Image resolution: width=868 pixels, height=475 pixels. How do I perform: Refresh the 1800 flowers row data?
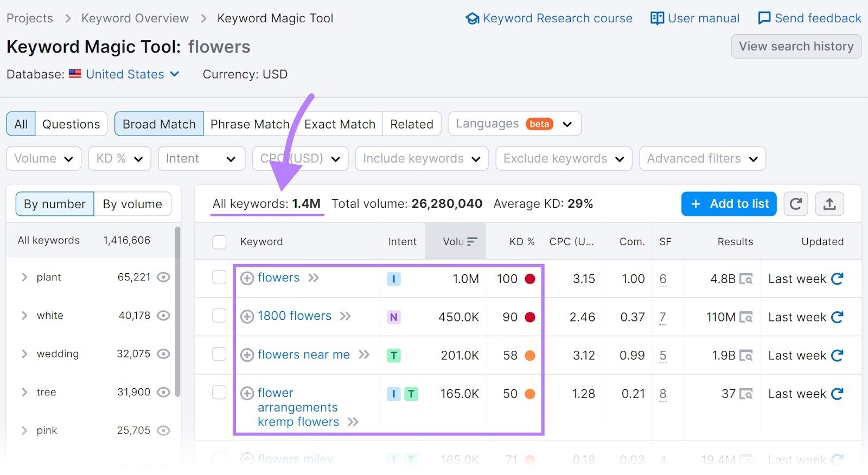(837, 317)
